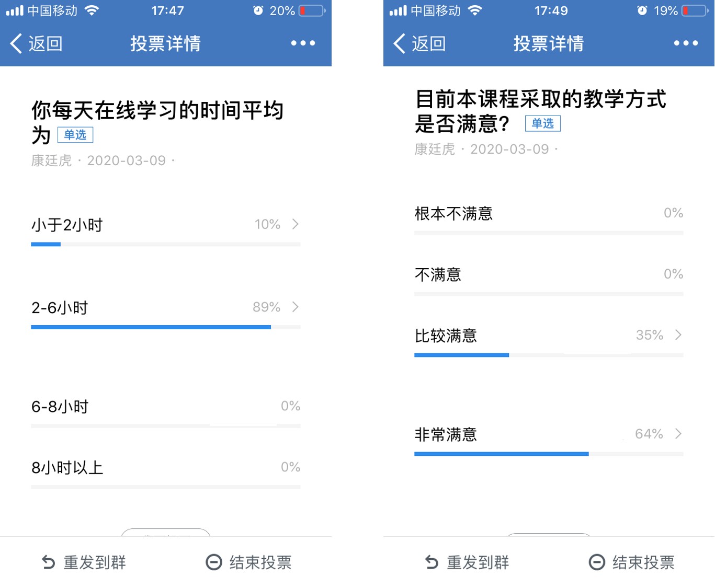Image resolution: width=715 pixels, height=588 pixels.
Task: Click 重发到群 text on left screen
Action: click(95, 562)
